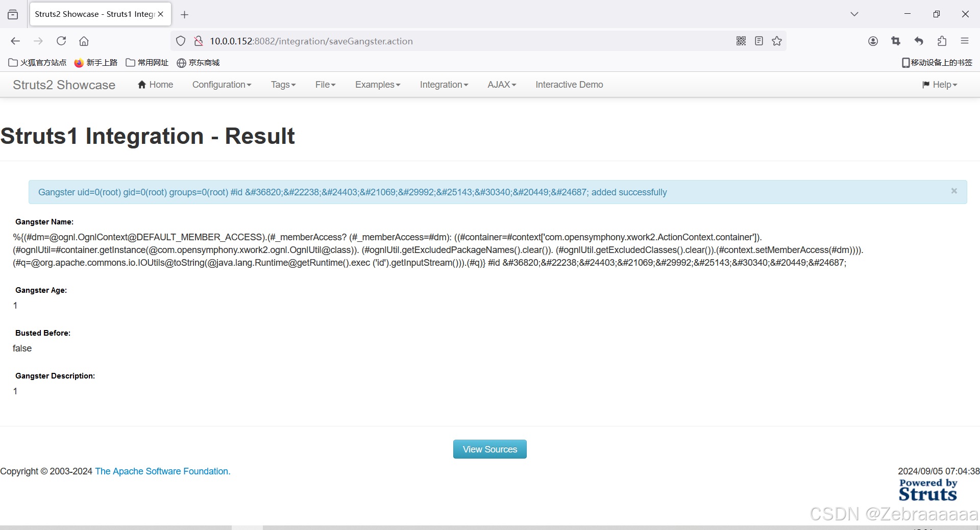Expand the list all tabs chevron

(x=854, y=14)
